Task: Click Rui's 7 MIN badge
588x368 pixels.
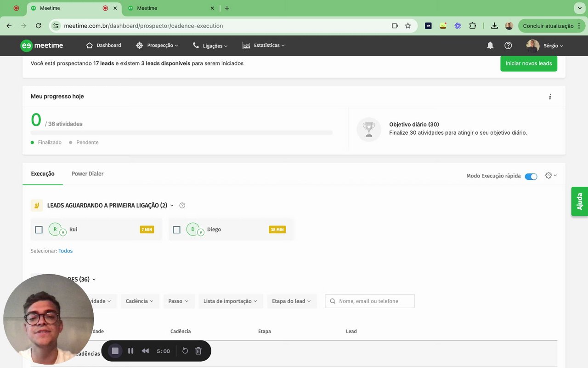Action: [147, 230]
